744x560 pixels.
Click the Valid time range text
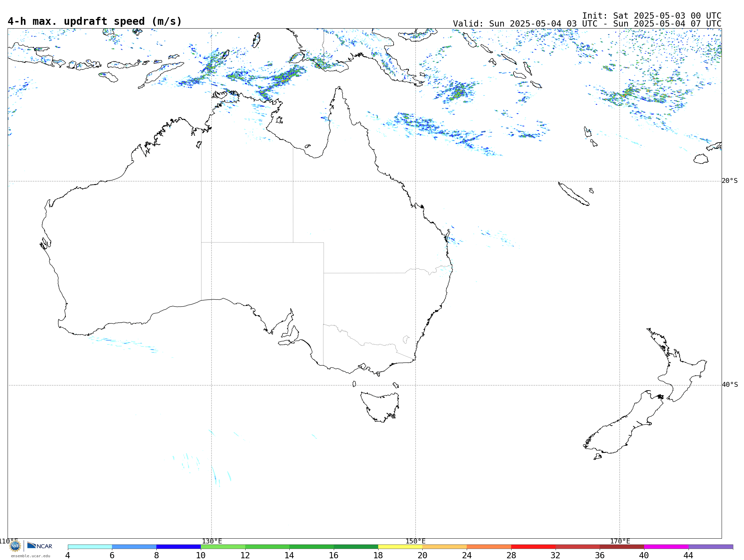pyautogui.click(x=587, y=24)
